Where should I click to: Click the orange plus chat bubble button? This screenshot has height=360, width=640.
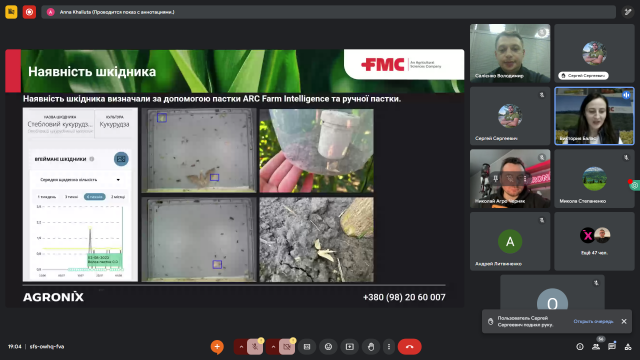pos(217,347)
